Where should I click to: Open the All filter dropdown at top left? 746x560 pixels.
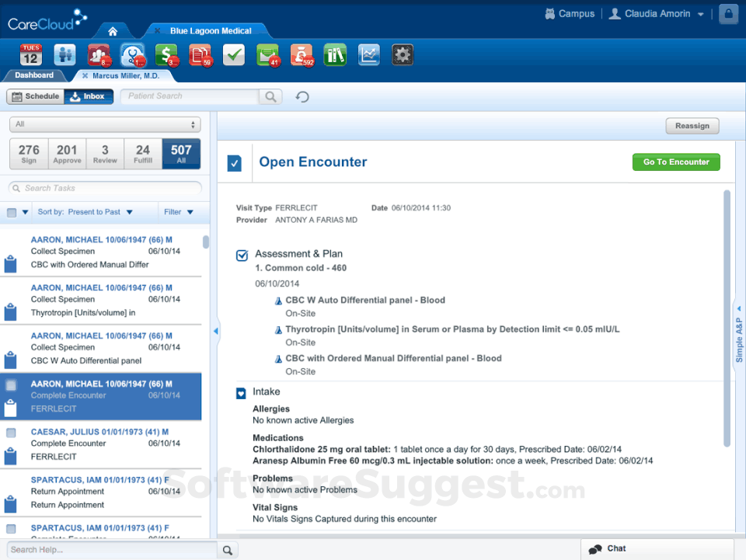pyautogui.click(x=103, y=124)
